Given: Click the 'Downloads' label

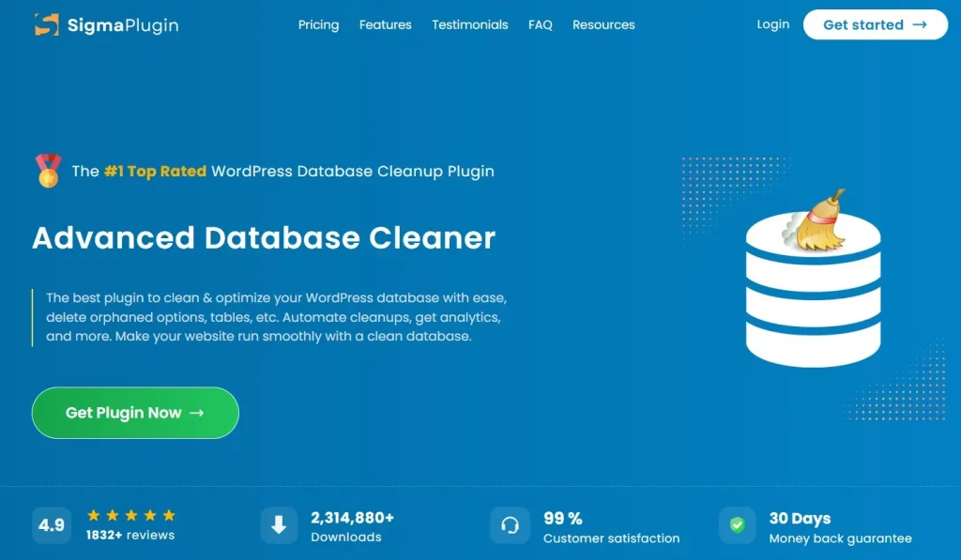Looking at the screenshot, I should (346, 537).
